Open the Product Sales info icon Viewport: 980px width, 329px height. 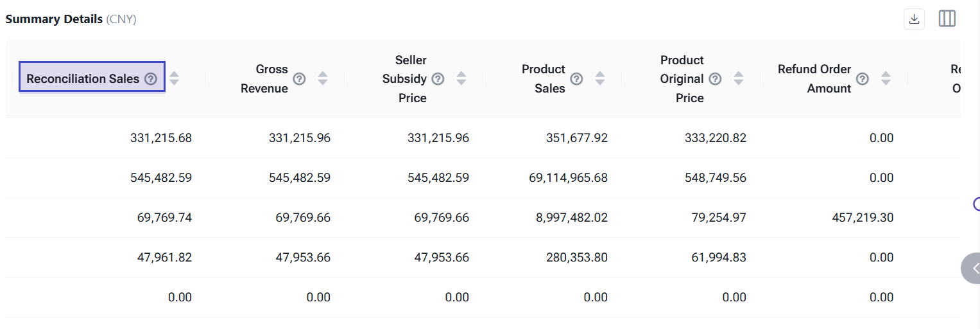tap(576, 79)
